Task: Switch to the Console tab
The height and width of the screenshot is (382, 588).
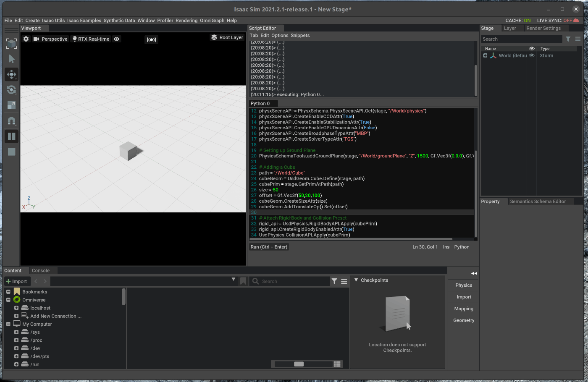Action: [41, 271]
